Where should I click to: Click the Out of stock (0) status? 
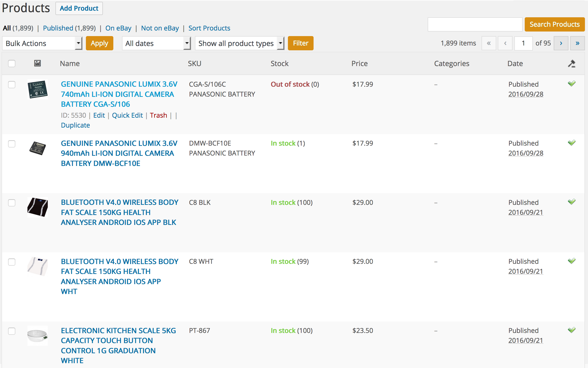click(295, 84)
